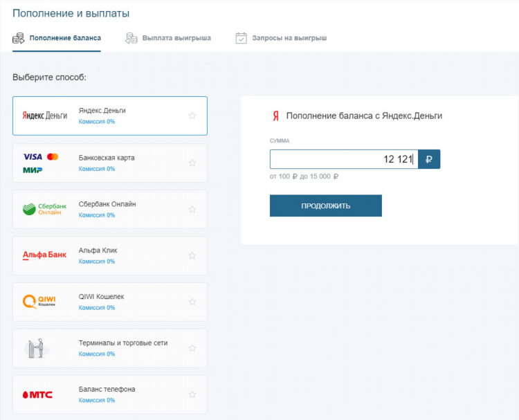Choose QIWI Кошелек payment method

pyautogui.click(x=110, y=302)
